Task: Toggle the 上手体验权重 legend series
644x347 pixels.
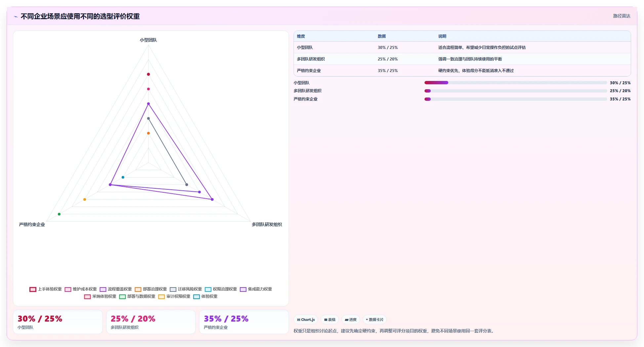Action: point(46,289)
